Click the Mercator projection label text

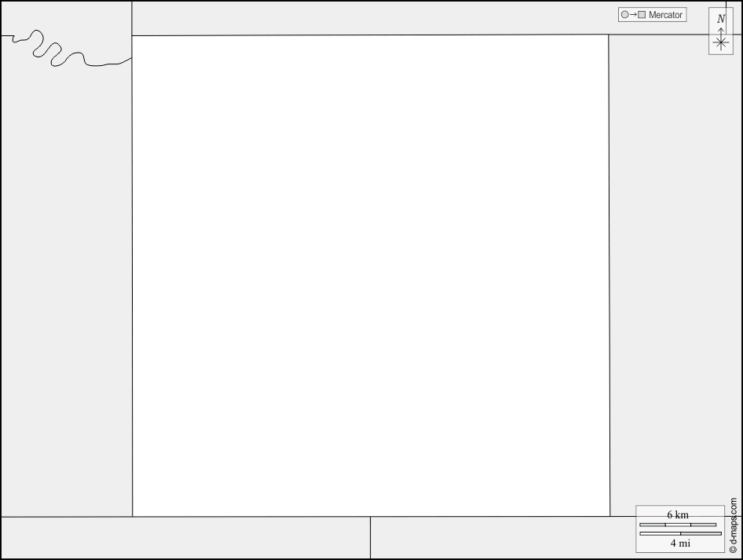(665, 15)
